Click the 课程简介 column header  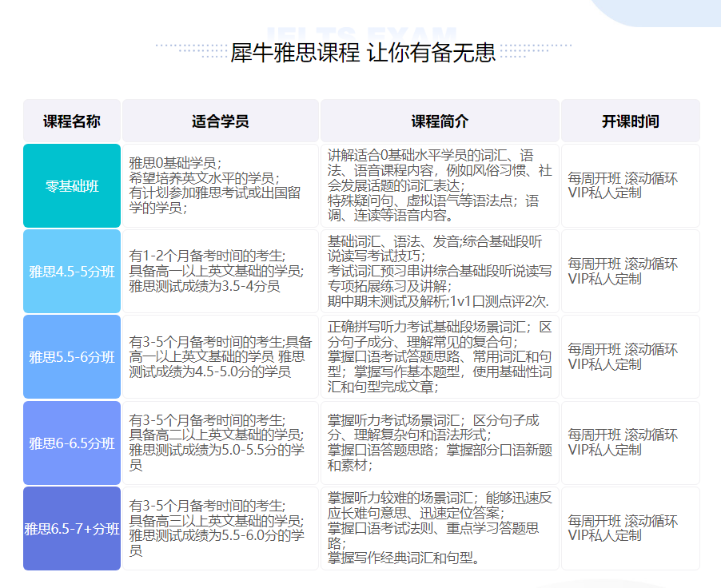440,121
